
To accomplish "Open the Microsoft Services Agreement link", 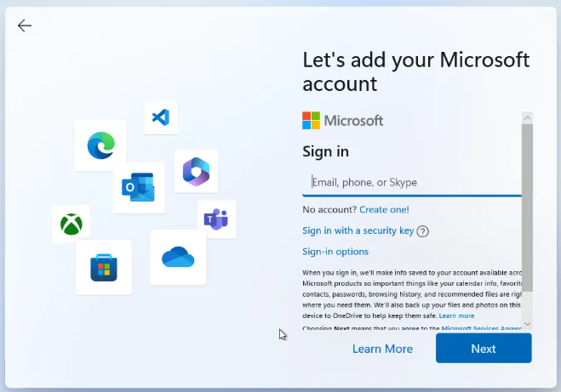I will click(x=481, y=328).
